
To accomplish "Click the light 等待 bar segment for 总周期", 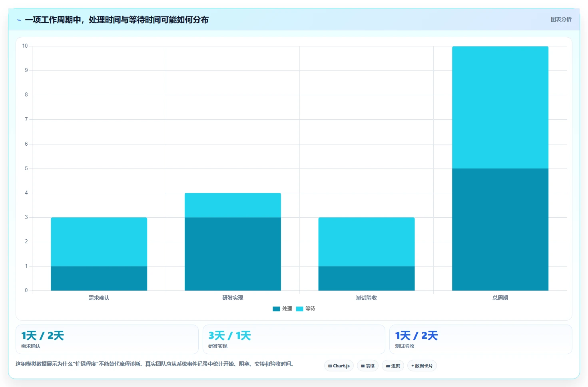I will click(x=500, y=107).
